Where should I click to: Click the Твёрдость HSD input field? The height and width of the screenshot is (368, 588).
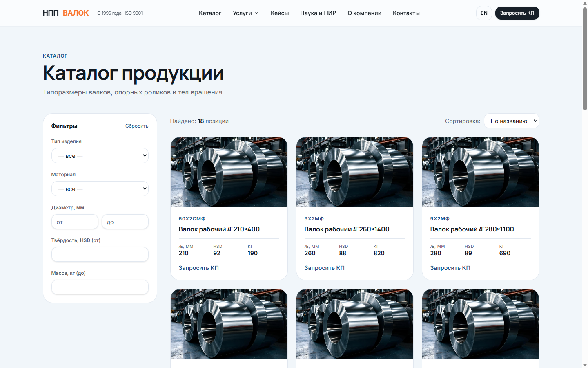(x=100, y=254)
